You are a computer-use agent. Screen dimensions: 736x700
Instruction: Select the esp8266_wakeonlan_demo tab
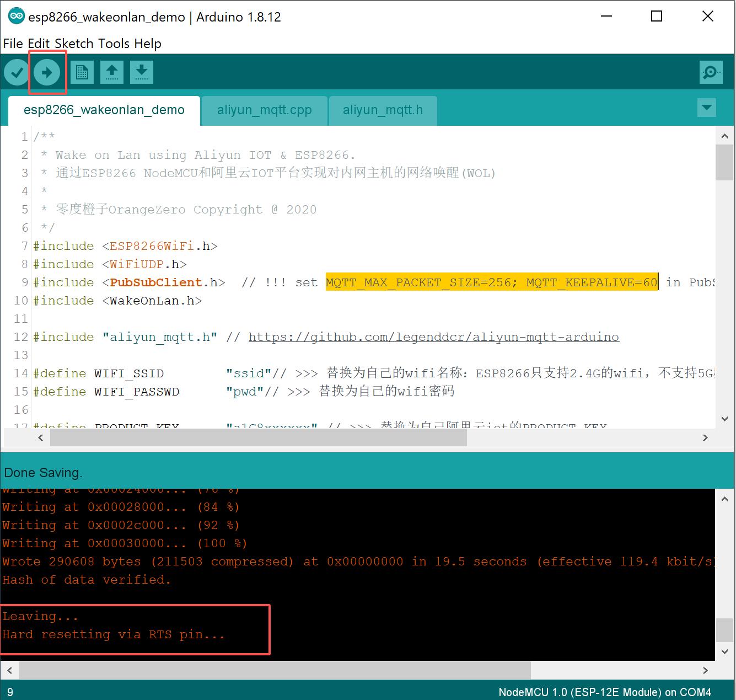(x=104, y=110)
